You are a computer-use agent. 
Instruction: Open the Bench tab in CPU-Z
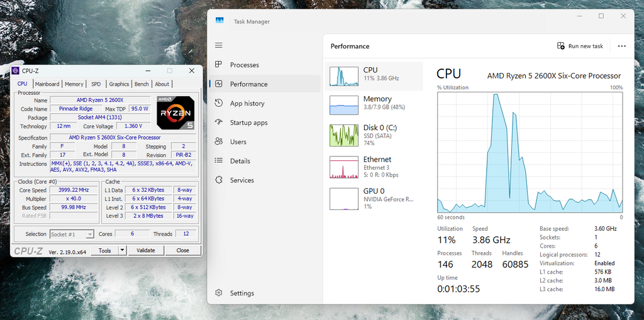point(142,84)
